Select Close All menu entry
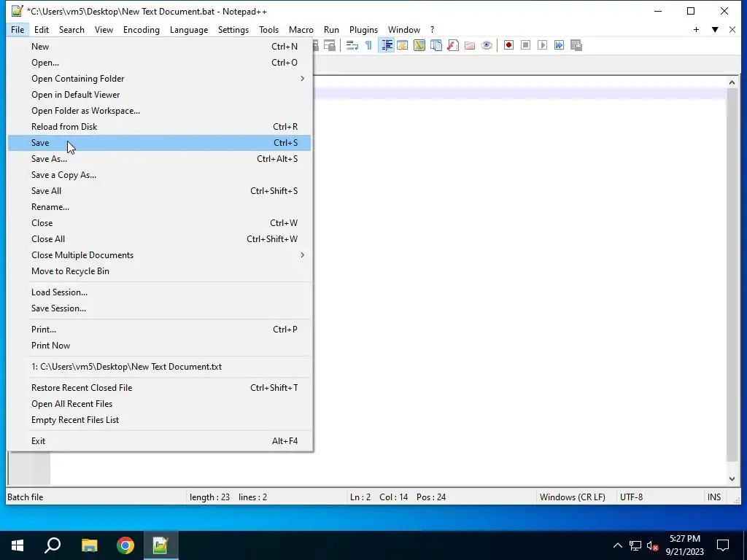 159,239
